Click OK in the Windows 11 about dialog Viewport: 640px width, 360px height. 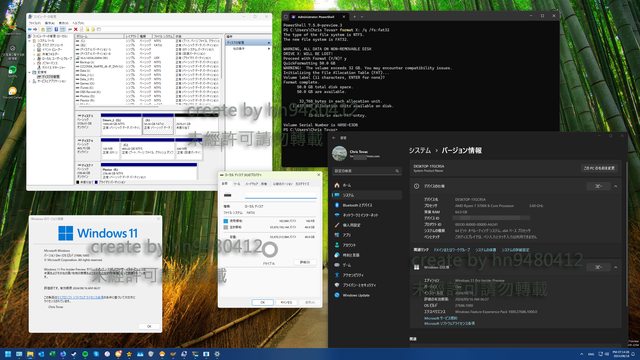(x=149, y=326)
